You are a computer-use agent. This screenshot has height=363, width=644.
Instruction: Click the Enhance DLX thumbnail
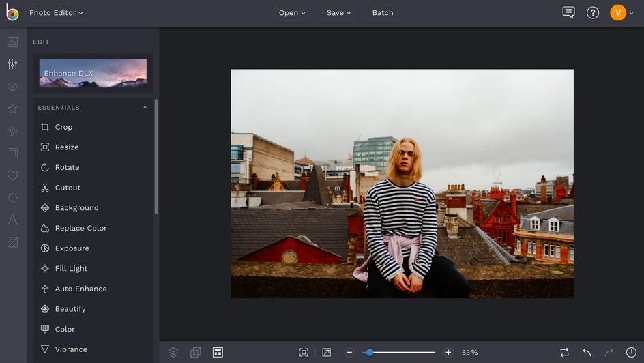[93, 73]
